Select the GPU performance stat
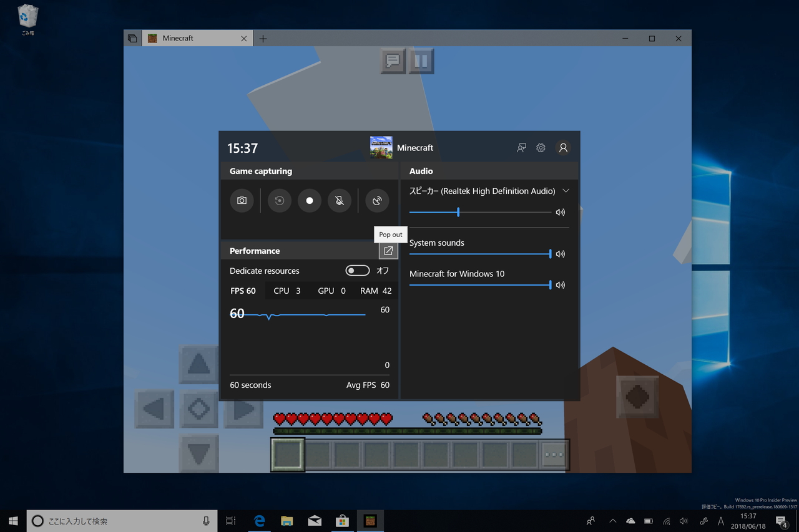799x532 pixels. [331, 290]
